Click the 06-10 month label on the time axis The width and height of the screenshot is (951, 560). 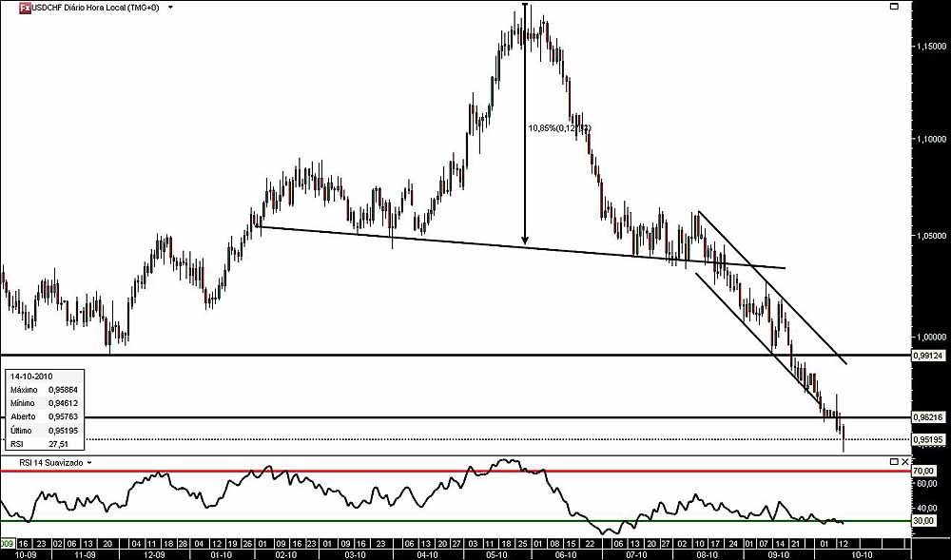[565, 554]
